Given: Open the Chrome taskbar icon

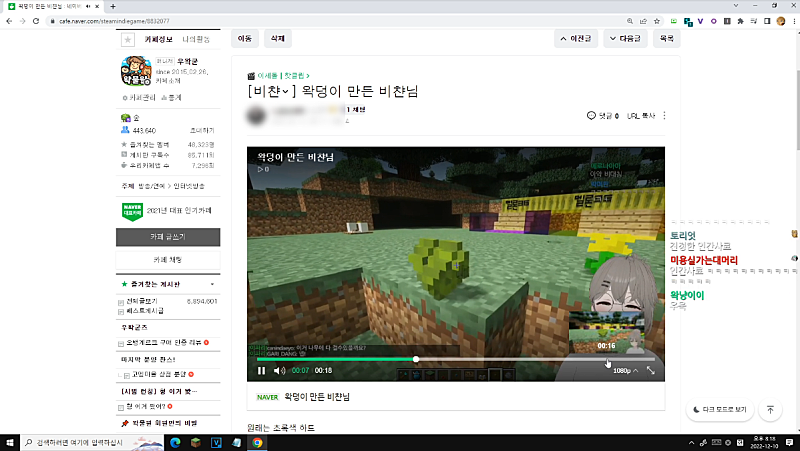Looking at the screenshot, I should [257, 442].
